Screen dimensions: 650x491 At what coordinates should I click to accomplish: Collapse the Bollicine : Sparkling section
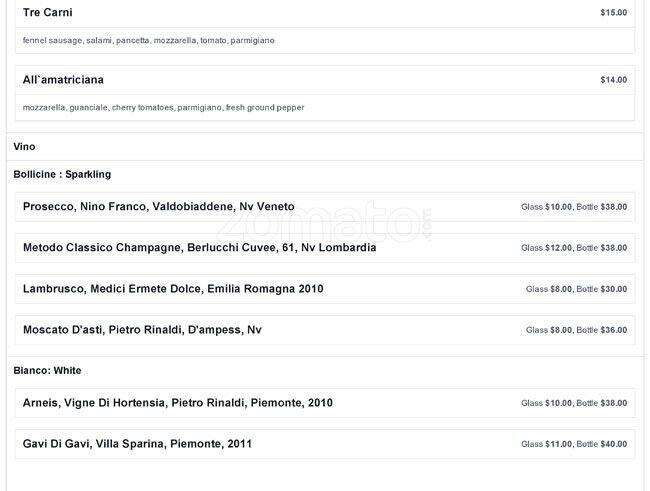[x=62, y=174]
